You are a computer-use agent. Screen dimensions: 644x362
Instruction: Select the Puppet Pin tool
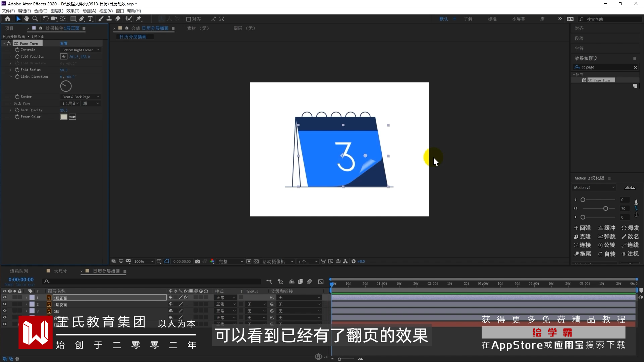click(139, 19)
